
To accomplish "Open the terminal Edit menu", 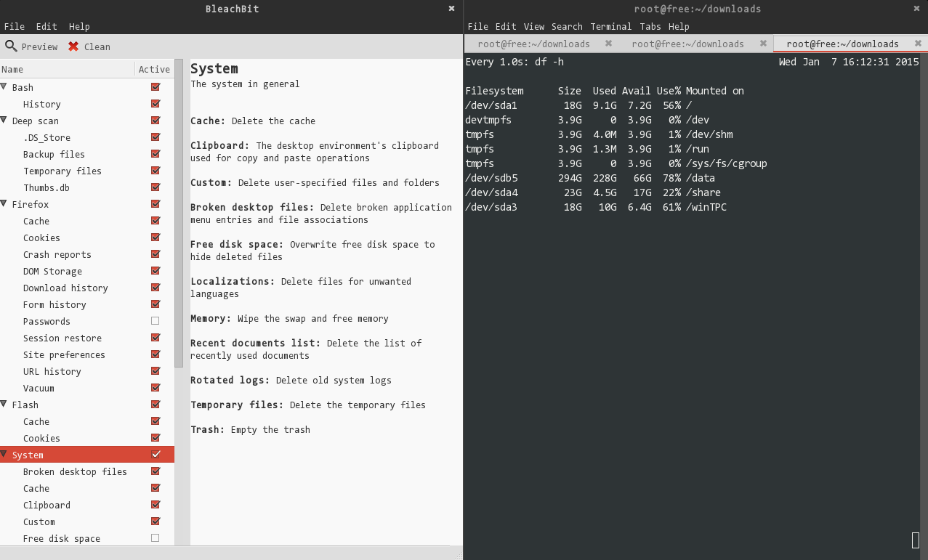I will [x=506, y=26].
